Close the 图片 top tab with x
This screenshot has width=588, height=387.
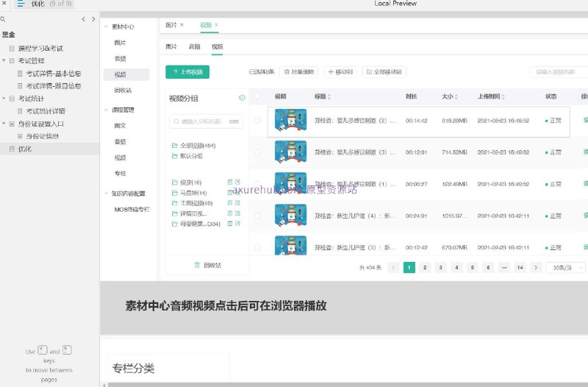tap(182, 25)
